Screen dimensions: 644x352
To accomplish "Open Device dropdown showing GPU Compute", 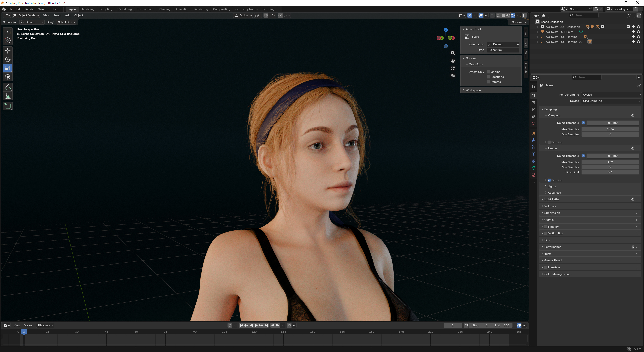I will 611,101.
